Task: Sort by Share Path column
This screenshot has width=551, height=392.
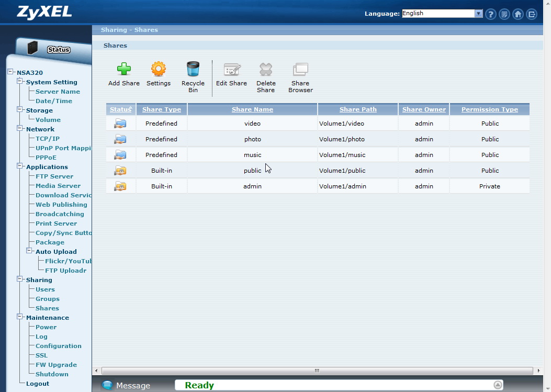Action: click(x=358, y=109)
